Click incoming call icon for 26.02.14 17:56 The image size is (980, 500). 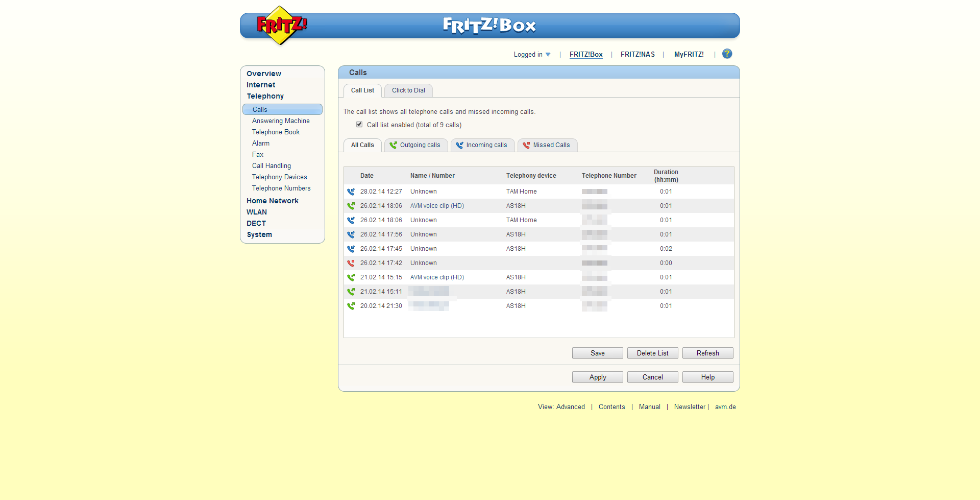pos(351,234)
